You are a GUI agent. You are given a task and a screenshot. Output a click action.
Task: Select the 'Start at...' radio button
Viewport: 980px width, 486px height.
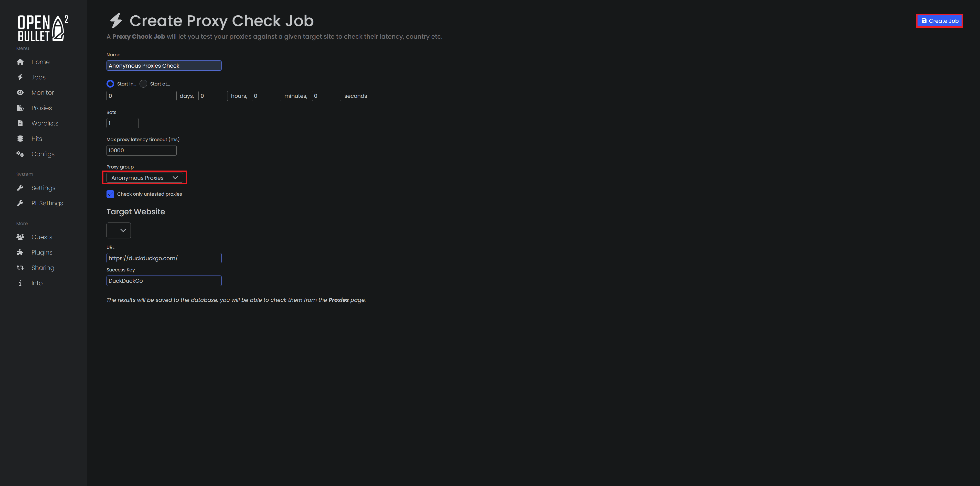143,84
